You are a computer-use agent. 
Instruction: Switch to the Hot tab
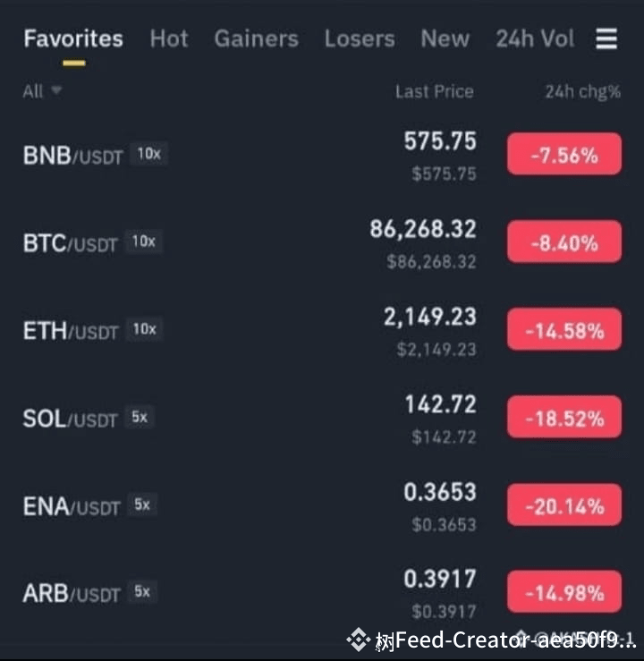[x=169, y=38]
